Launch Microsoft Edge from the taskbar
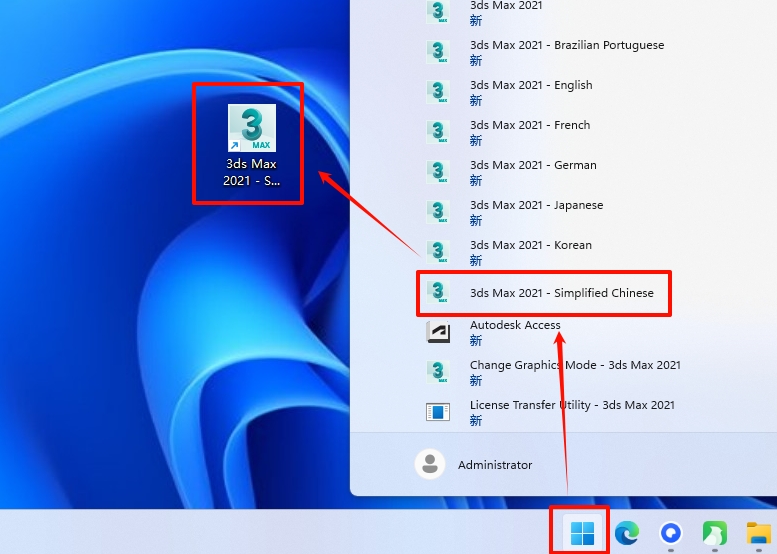Viewport: 777px width, 554px height. pyautogui.click(x=627, y=534)
